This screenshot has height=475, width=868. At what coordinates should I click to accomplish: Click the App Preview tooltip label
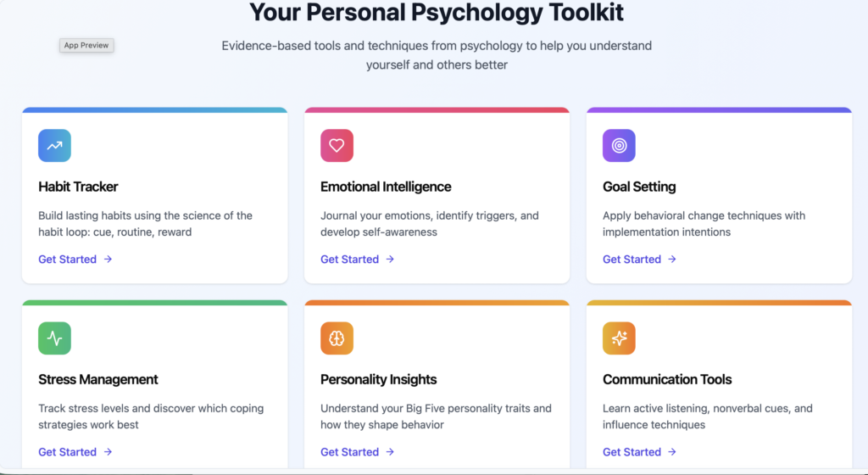(x=86, y=45)
